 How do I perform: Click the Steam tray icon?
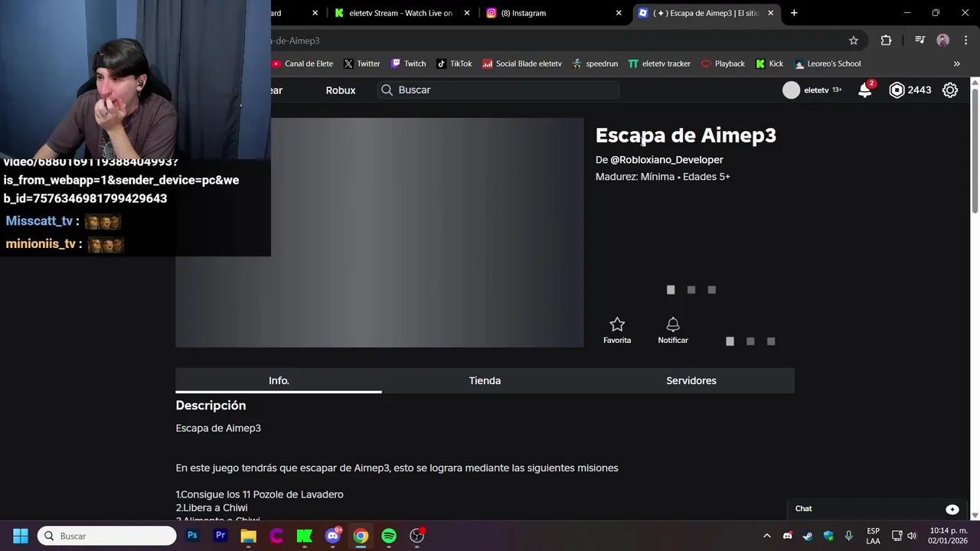click(x=808, y=536)
